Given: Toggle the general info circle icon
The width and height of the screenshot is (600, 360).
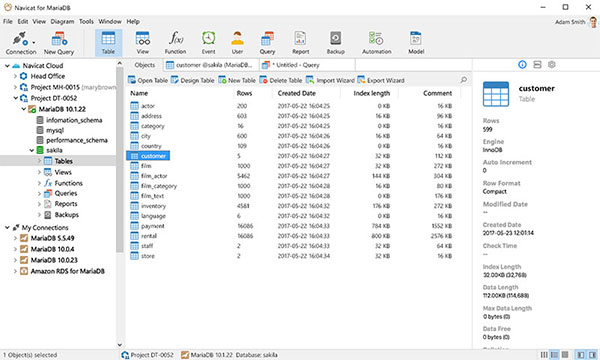Looking at the screenshot, I should pos(522,65).
